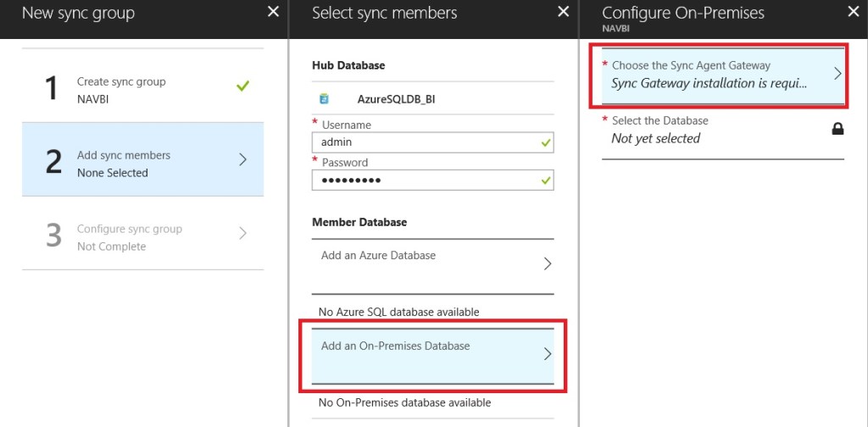Click chevron on Add sync members step
The image size is (868, 427).
[242, 160]
